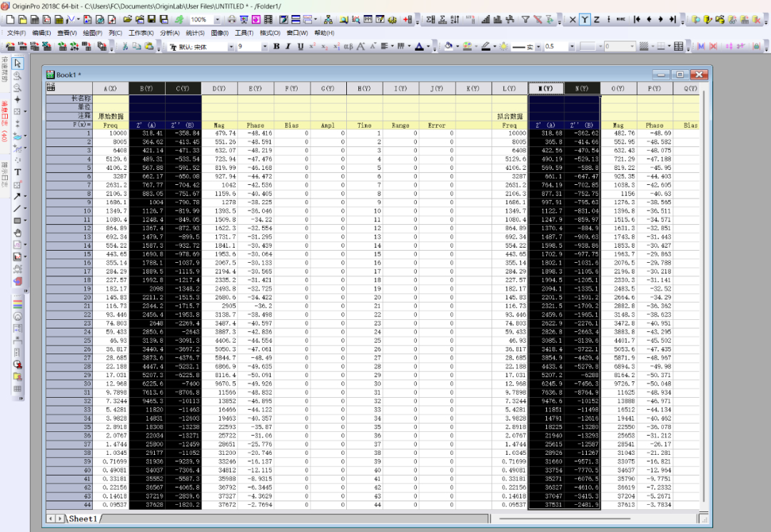Select the Pointer tool in tools sidebar
Screen dimensions: 771x532
[18, 64]
